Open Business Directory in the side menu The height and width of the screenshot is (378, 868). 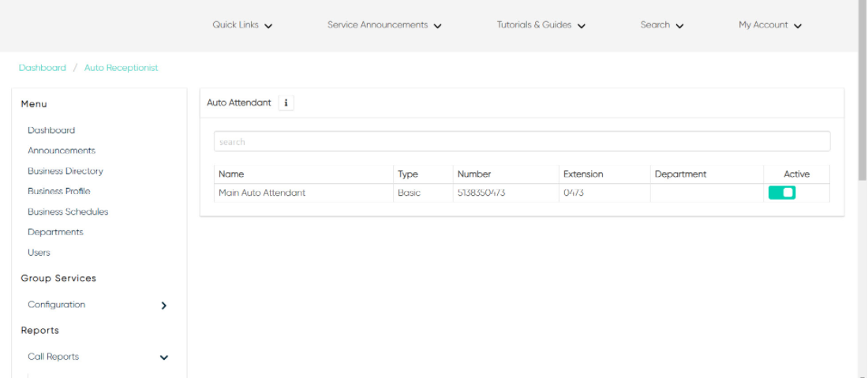[65, 171]
